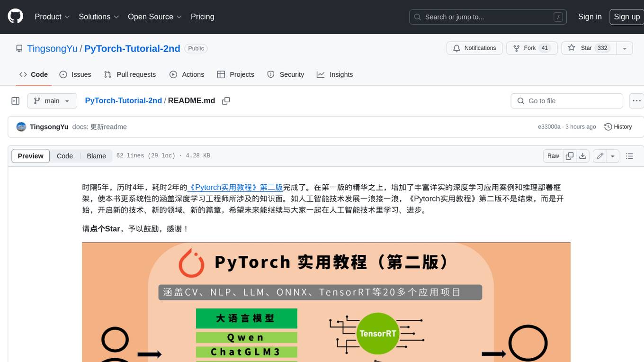Viewport: 644px width, 362px height.
Task: Open the docs: 更新readme commit message
Action: (x=99, y=127)
